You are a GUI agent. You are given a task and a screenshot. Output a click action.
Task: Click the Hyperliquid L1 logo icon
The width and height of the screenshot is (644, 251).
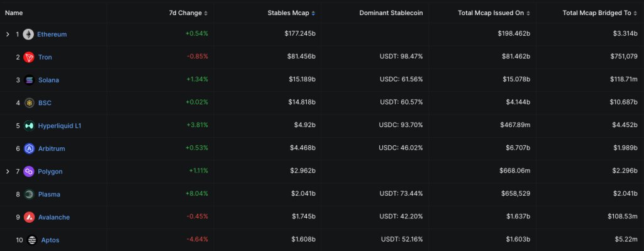29,126
